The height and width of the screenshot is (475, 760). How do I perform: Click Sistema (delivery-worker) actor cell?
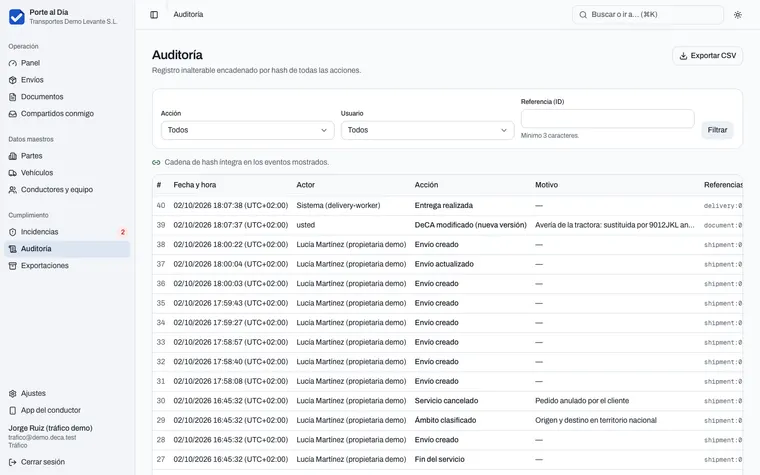(x=338, y=206)
